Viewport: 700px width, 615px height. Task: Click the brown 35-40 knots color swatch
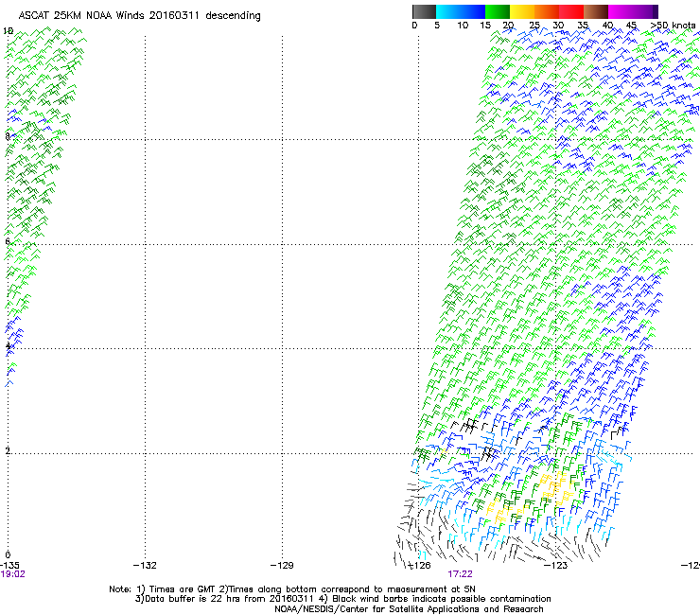pos(596,11)
